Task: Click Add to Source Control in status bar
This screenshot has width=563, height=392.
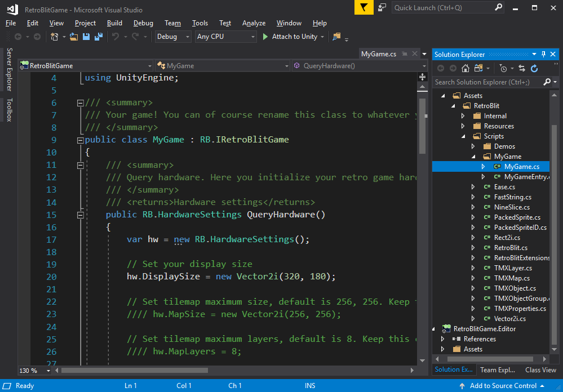Action: 503,386
